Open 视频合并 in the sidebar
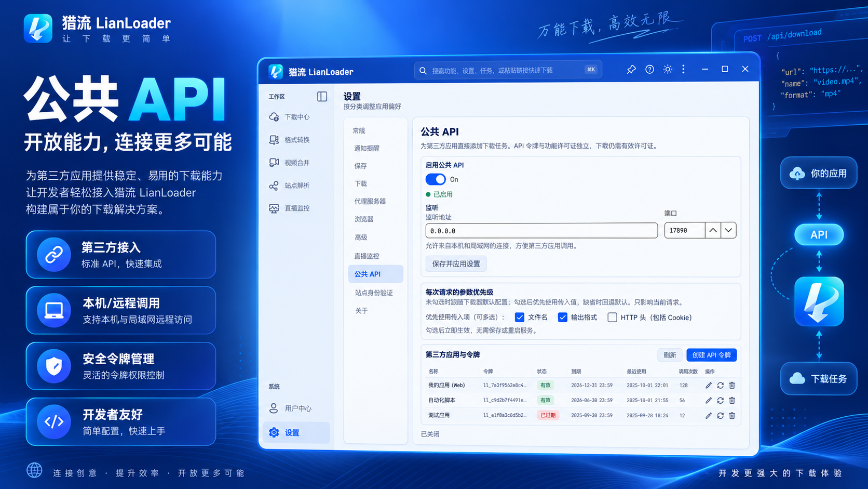Image resolution: width=868 pixels, height=489 pixels. click(x=296, y=163)
